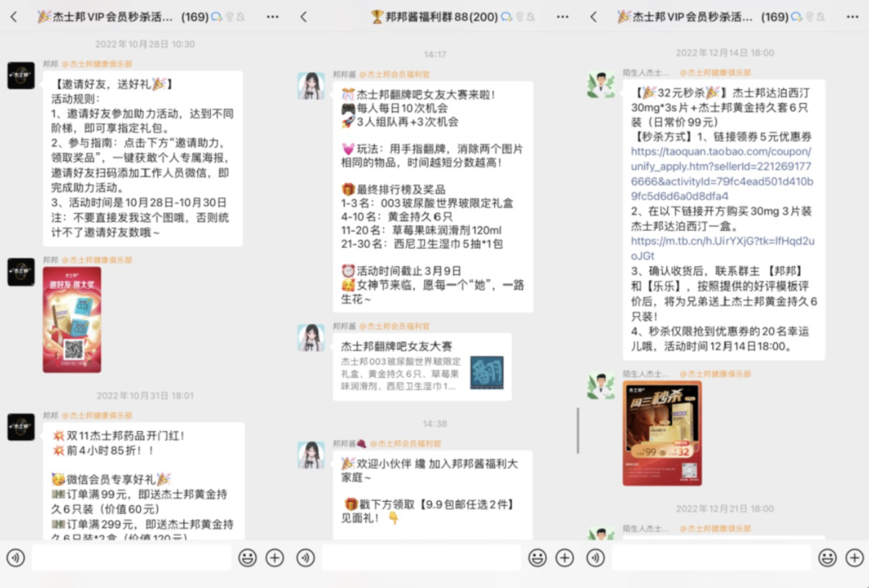This screenshot has height=588, width=869.
Task: Open more options in chat dated 2022年10月28日
Action: [273, 17]
